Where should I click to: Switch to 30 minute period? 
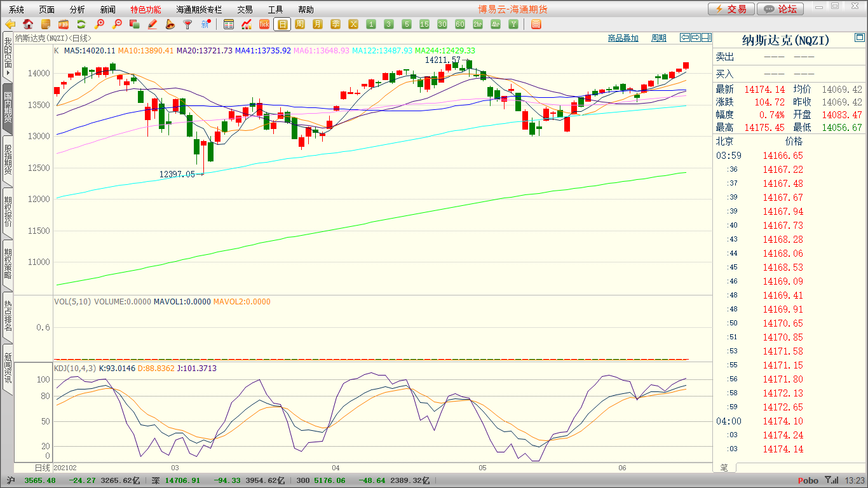coord(442,25)
